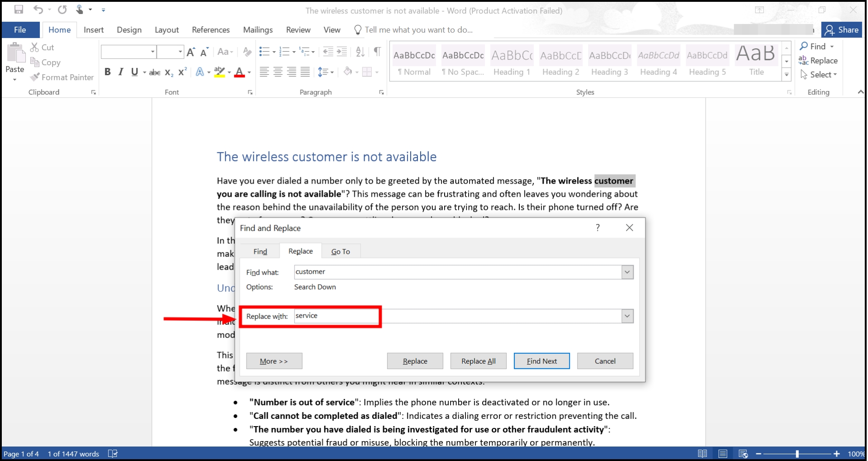Apply subscript formatting
The width and height of the screenshot is (868, 461).
(168, 72)
